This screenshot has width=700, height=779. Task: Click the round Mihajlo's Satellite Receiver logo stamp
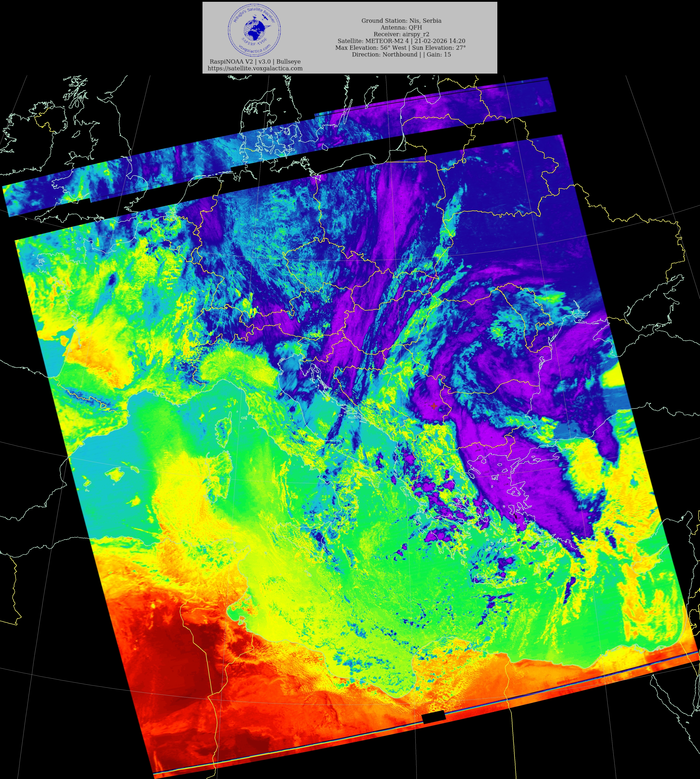point(254,30)
